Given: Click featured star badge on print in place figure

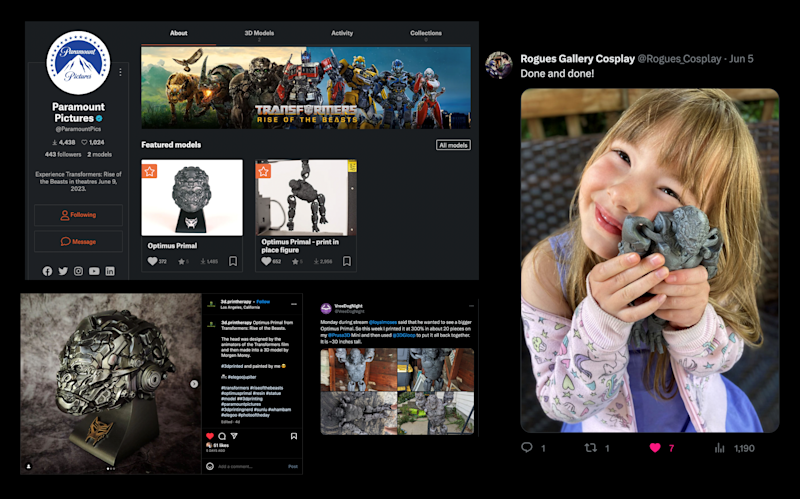Looking at the screenshot, I should [x=263, y=171].
